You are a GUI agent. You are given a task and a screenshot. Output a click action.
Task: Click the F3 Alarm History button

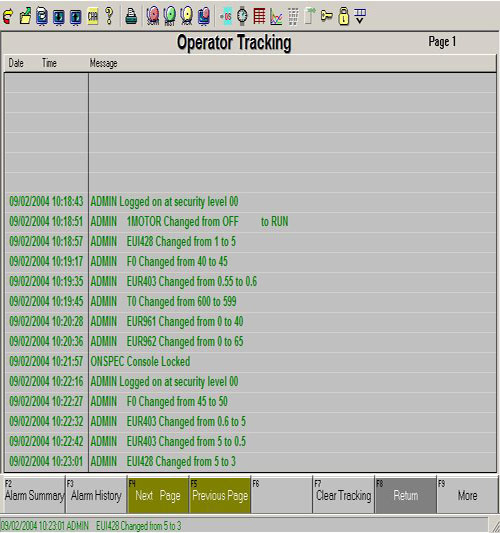click(x=96, y=495)
